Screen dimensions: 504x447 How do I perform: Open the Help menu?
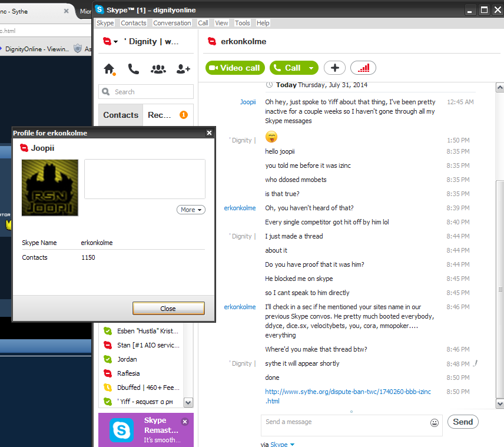click(x=263, y=23)
